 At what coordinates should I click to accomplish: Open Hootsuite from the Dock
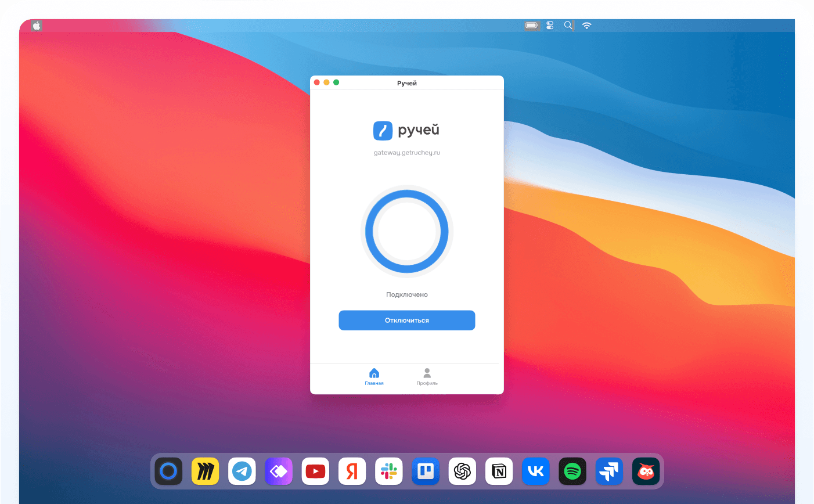646,471
